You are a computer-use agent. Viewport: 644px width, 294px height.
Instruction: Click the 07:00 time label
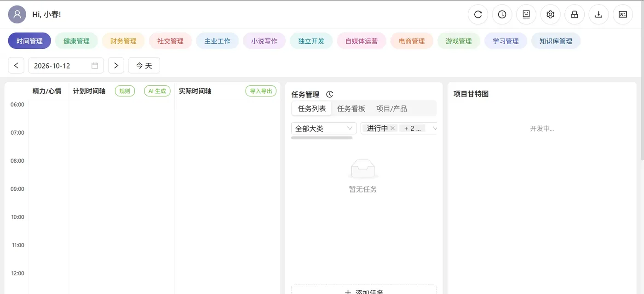click(17, 132)
